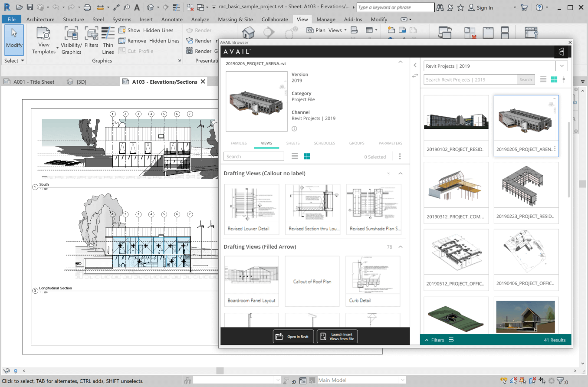The width and height of the screenshot is (588, 387).
Task: Select the PARAMETERS tab in AVAIL
Action: [x=391, y=143]
